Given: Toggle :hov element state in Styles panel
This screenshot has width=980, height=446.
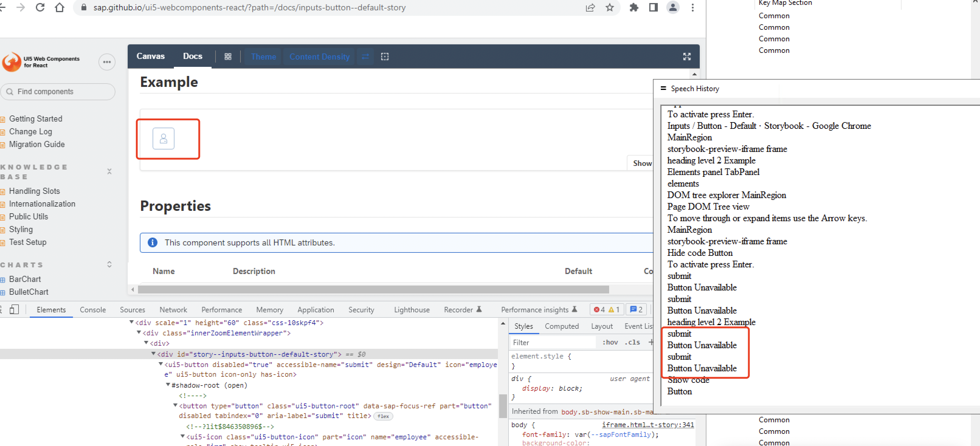Looking at the screenshot, I should 610,342.
